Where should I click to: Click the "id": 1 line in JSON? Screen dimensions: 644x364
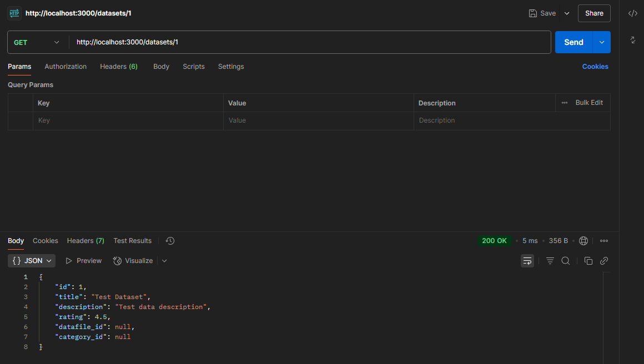tap(71, 287)
